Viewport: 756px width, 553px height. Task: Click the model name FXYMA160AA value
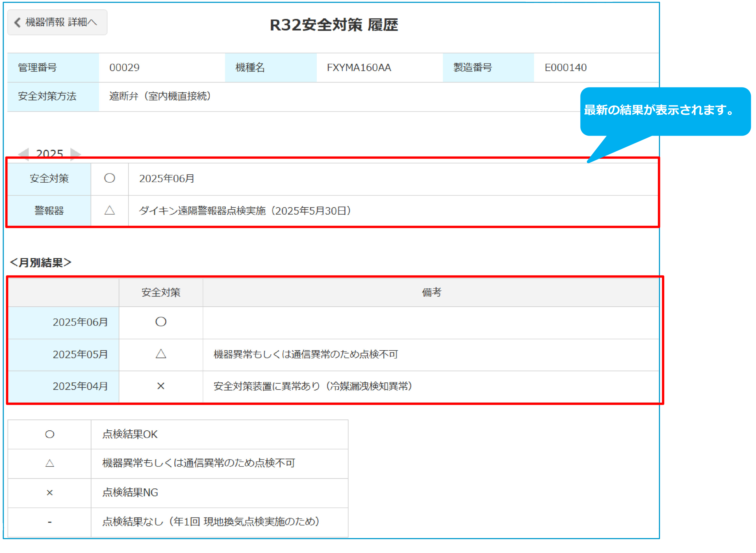tap(359, 68)
